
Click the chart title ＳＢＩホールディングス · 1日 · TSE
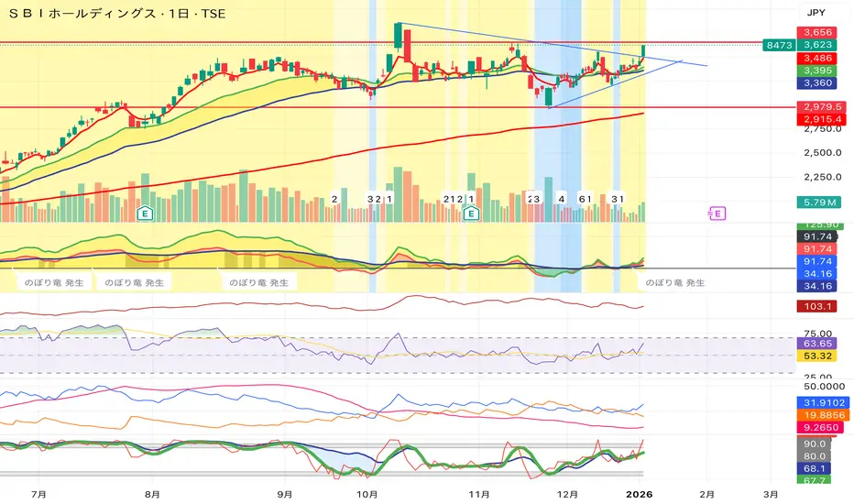[x=117, y=14]
